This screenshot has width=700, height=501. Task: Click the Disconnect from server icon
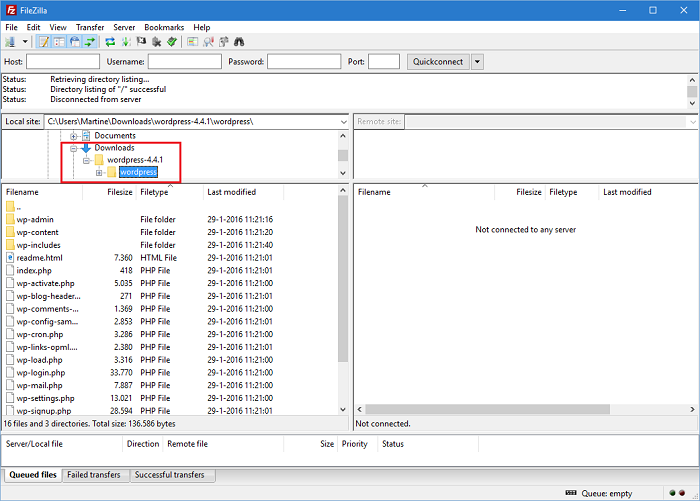(x=156, y=42)
